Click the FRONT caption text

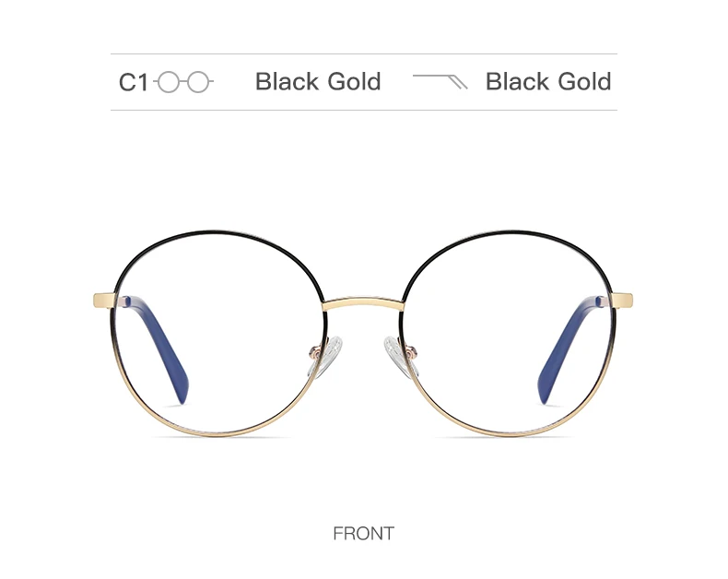[x=363, y=534]
